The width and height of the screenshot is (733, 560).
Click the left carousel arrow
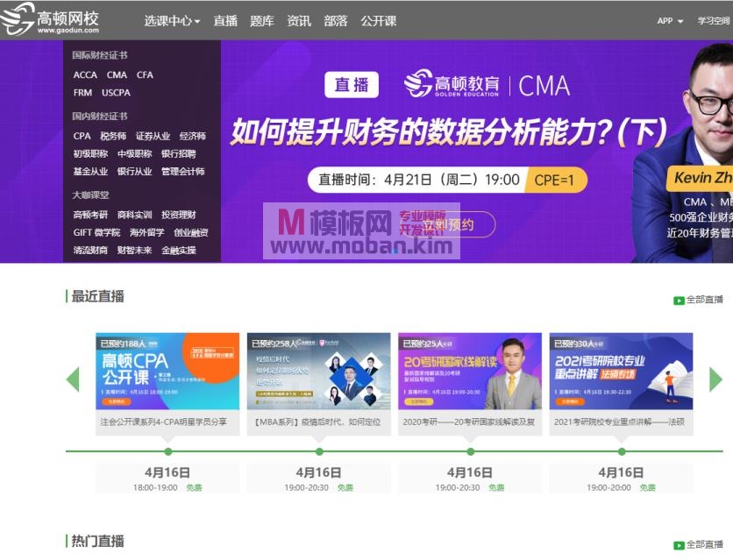coord(73,379)
